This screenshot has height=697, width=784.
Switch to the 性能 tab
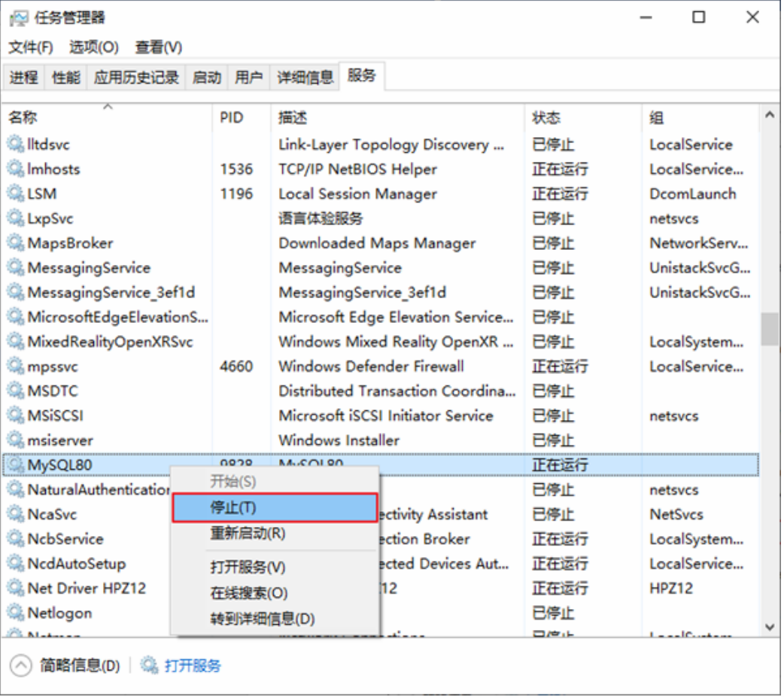point(66,78)
